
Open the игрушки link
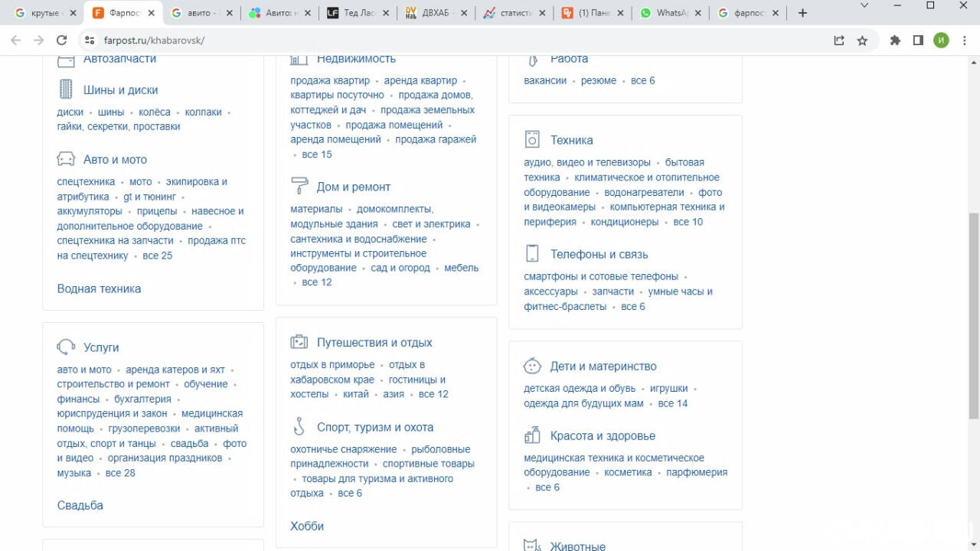pyautogui.click(x=669, y=388)
